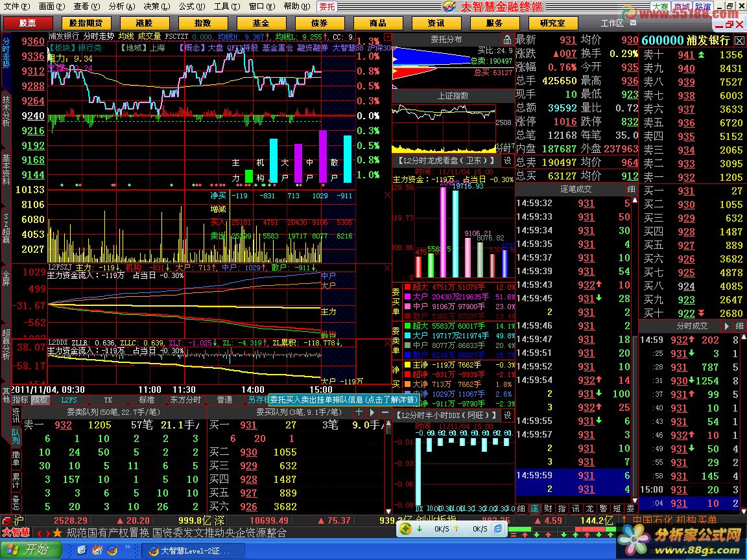Click the play arrow in the 委买队列 header
Viewport: 747px width, 560px height.
[372, 412]
